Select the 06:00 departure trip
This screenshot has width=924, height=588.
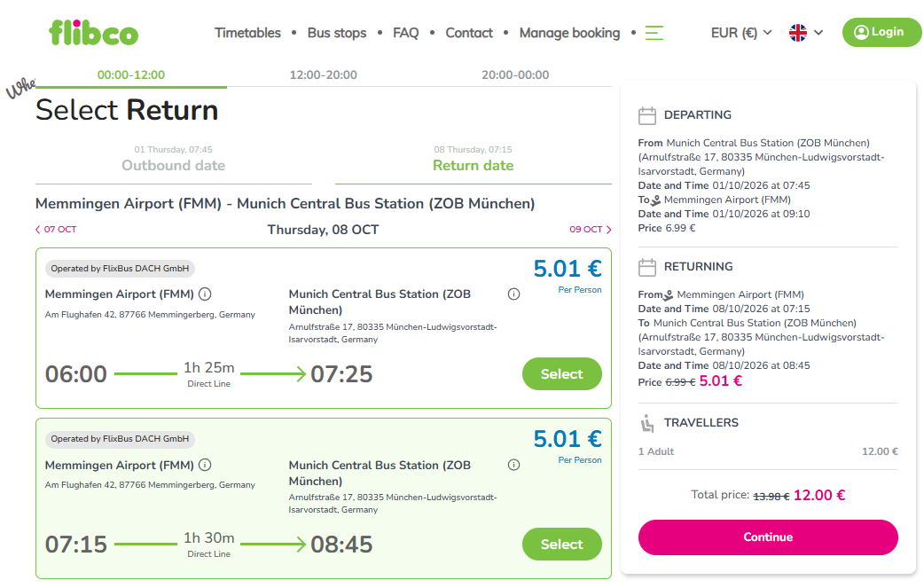pyautogui.click(x=561, y=374)
